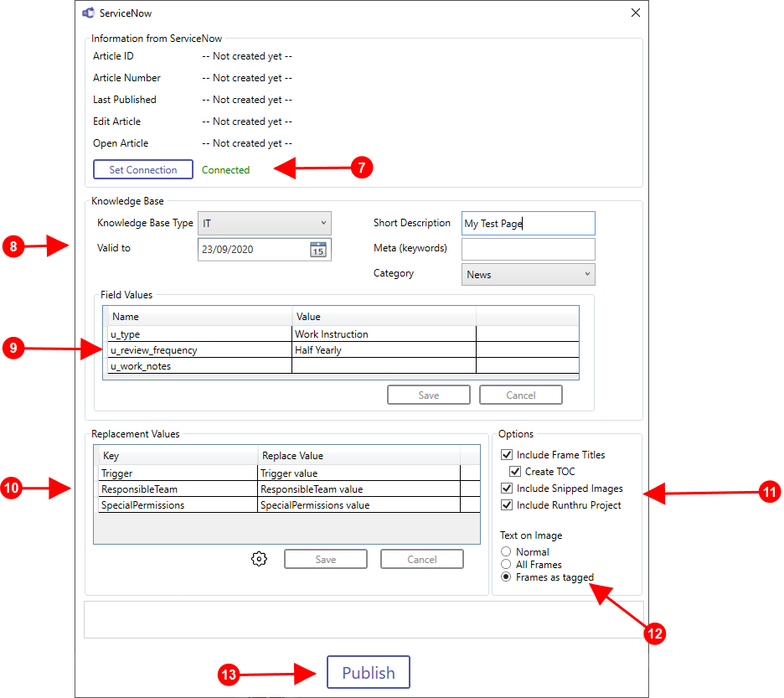
Task: Open the calendar date picker icon
Action: coord(318,249)
